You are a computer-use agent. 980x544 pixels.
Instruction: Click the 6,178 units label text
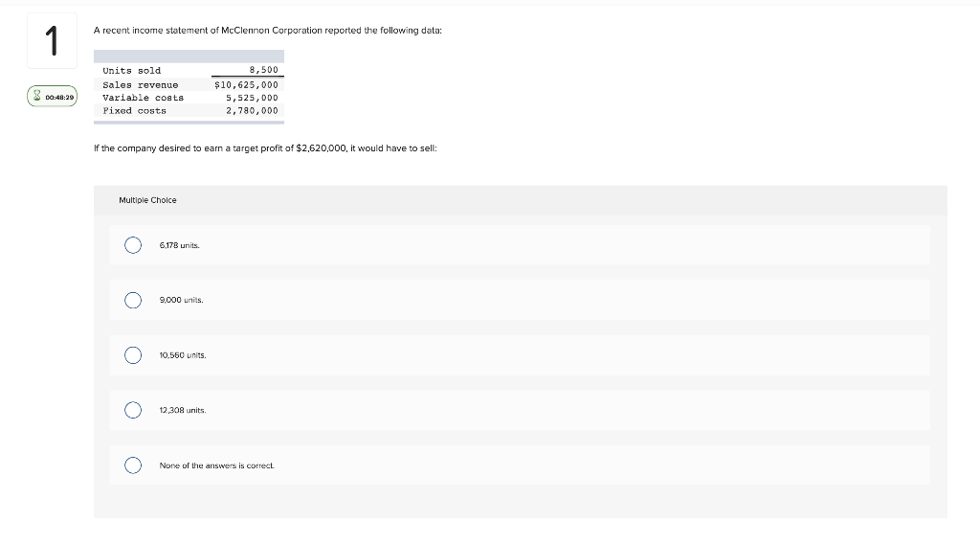[179, 245]
